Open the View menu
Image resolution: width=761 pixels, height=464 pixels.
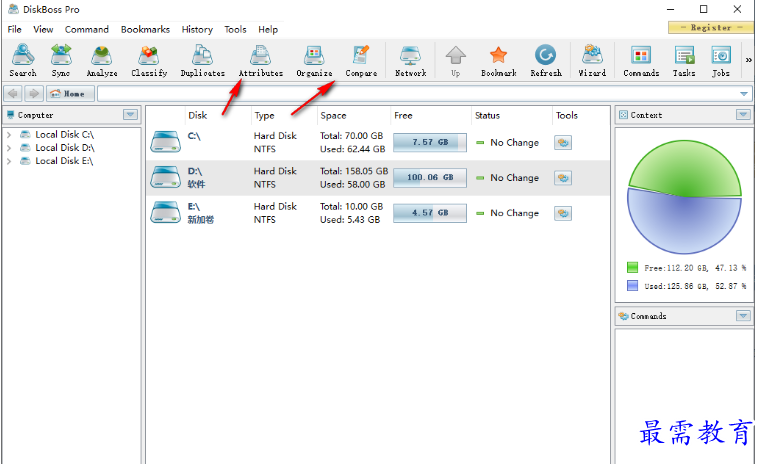[43, 29]
